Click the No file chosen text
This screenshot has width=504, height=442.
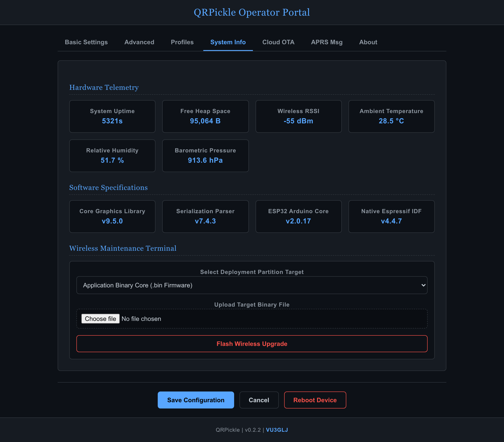(141, 319)
